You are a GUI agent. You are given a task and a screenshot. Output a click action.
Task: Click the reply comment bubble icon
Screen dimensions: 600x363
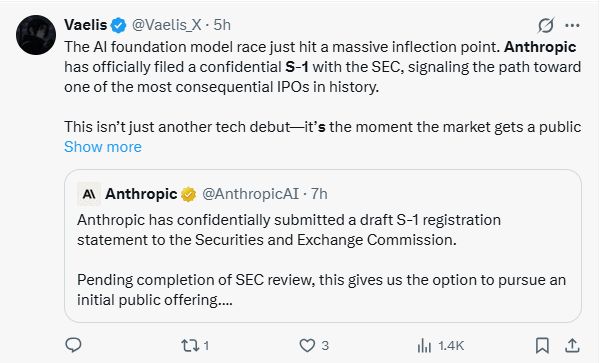[x=73, y=345]
